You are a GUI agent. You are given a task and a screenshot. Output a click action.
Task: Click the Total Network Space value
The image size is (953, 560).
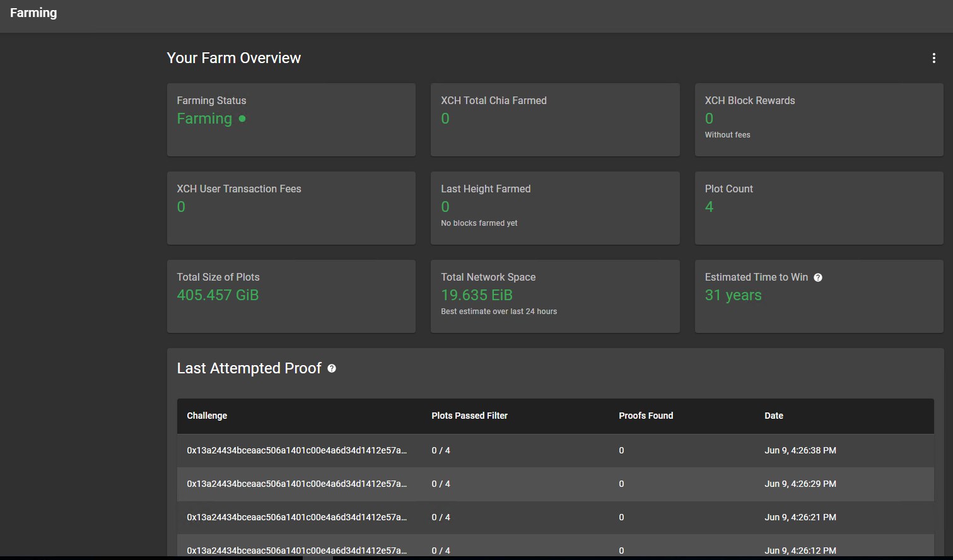click(x=477, y=295)
